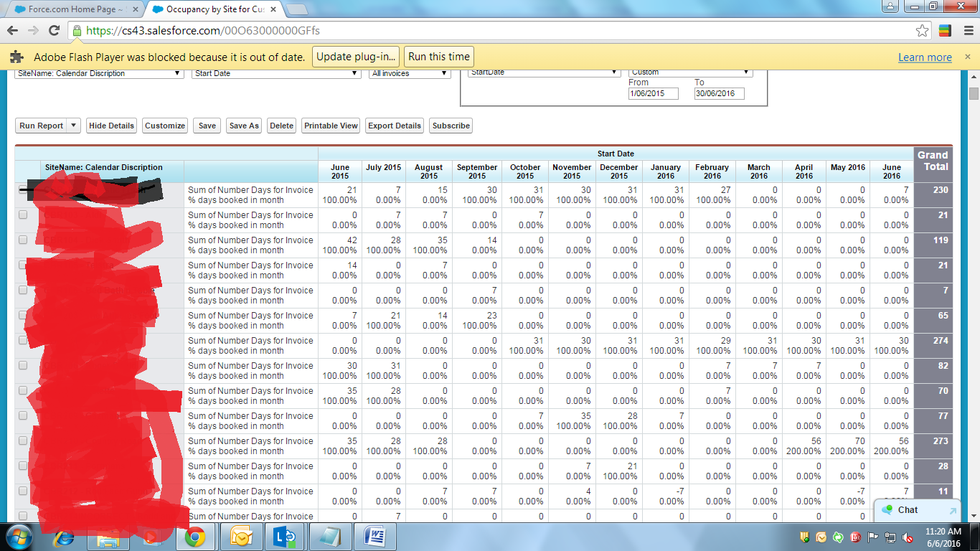Image resolution: width=980 pixels, height=551 pixels.
Task: Switch to the Force.com Home Page tab
Action: (x=74, y=10)
